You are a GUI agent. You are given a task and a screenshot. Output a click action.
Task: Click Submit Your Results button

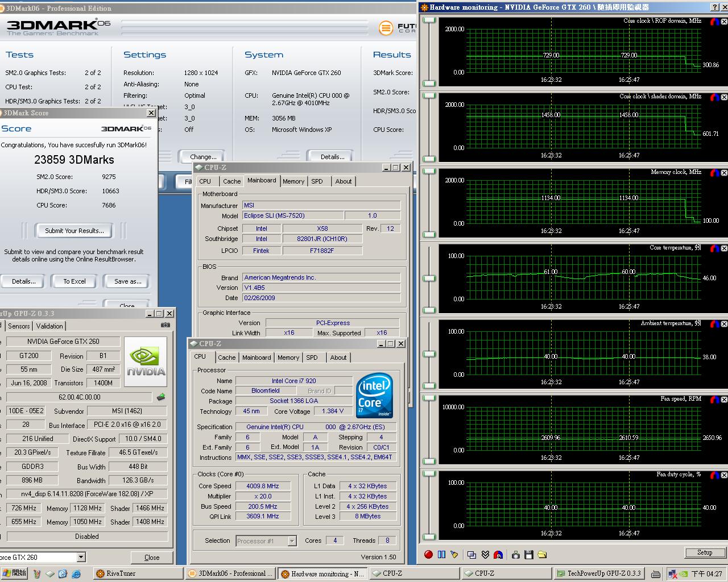75,231
